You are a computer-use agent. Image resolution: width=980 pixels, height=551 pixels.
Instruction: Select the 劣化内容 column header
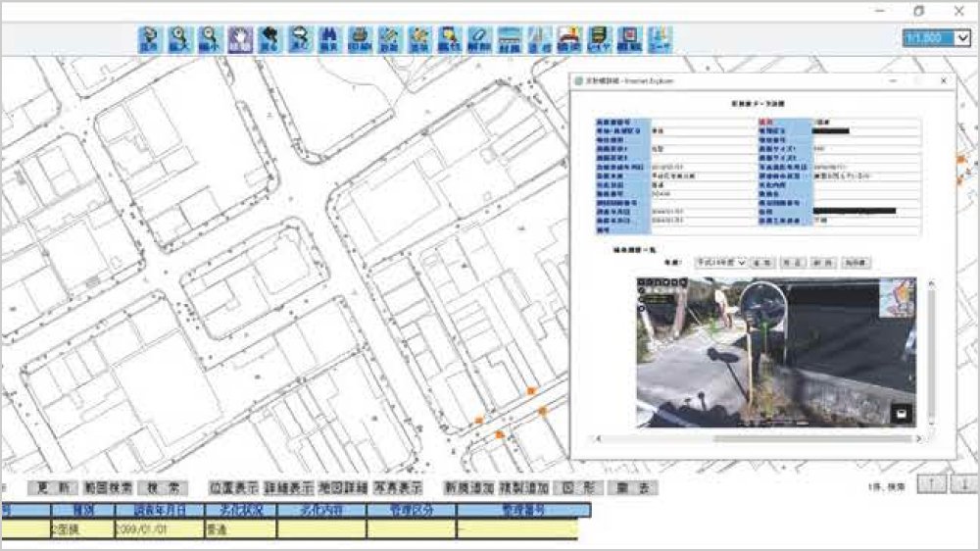pos(321,510)
